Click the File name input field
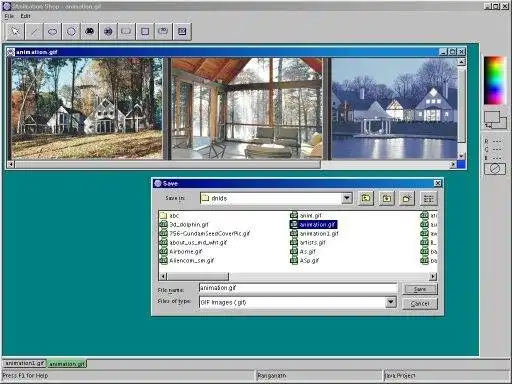Image resolution: width=512 pixels, height=384 pixels. 298,288
